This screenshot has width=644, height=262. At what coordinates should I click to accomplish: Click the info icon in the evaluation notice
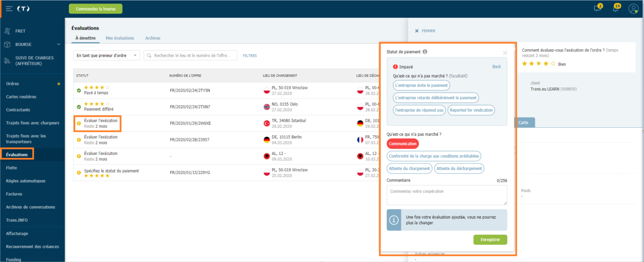394,220
